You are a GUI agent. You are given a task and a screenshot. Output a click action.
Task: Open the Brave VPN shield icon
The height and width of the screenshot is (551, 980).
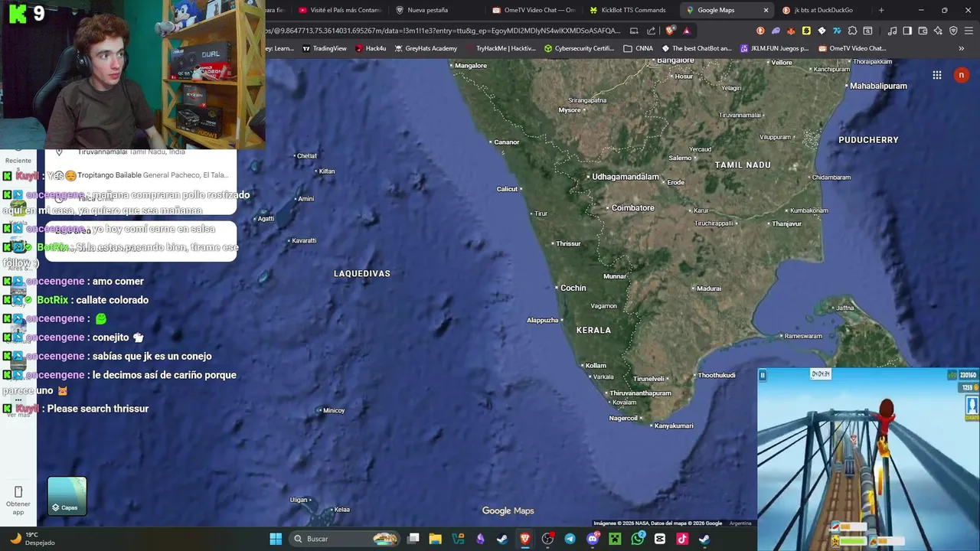(953, 31)
